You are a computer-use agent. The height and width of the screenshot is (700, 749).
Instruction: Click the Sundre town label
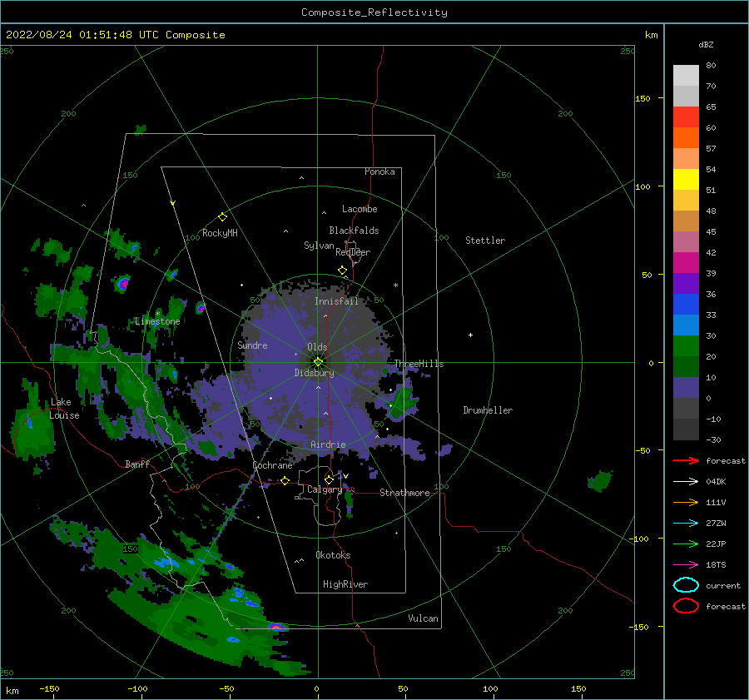(252, 345)
